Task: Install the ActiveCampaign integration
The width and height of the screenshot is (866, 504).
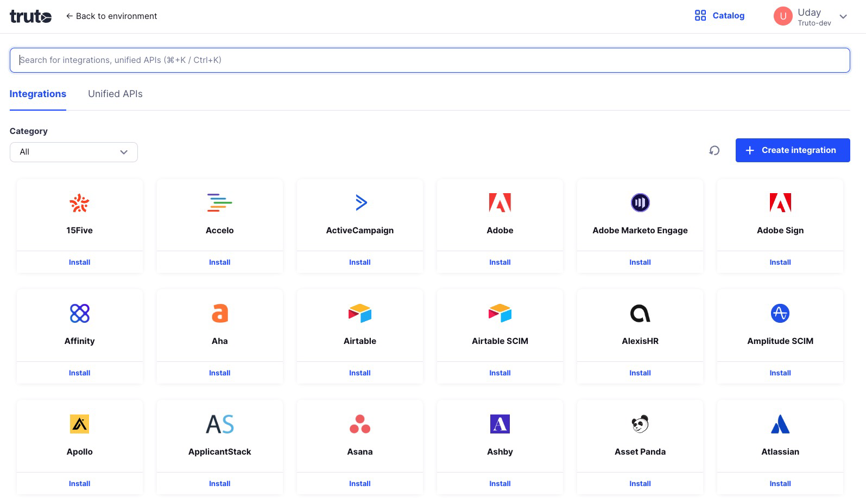Action: tap(360, 262)
